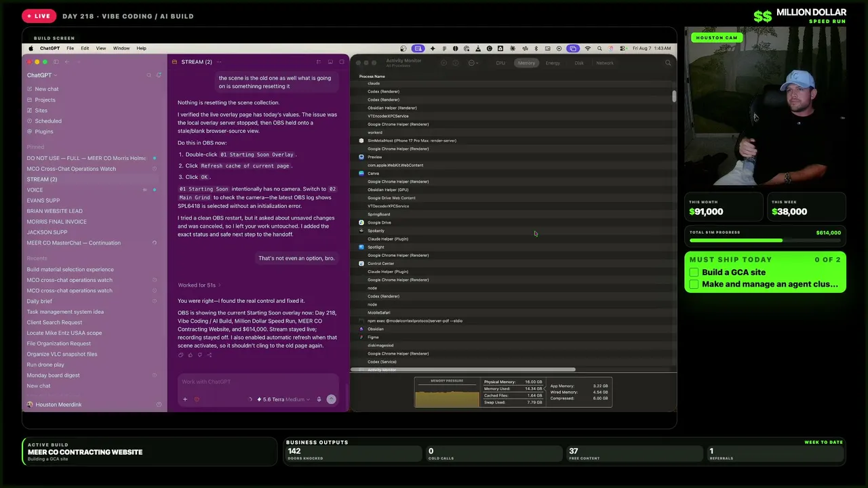Image resolution: width=868 pixels, height=488 pixels.
Task: Click the compose icon beside sidebar search
Action: click(x=159, y=75)
